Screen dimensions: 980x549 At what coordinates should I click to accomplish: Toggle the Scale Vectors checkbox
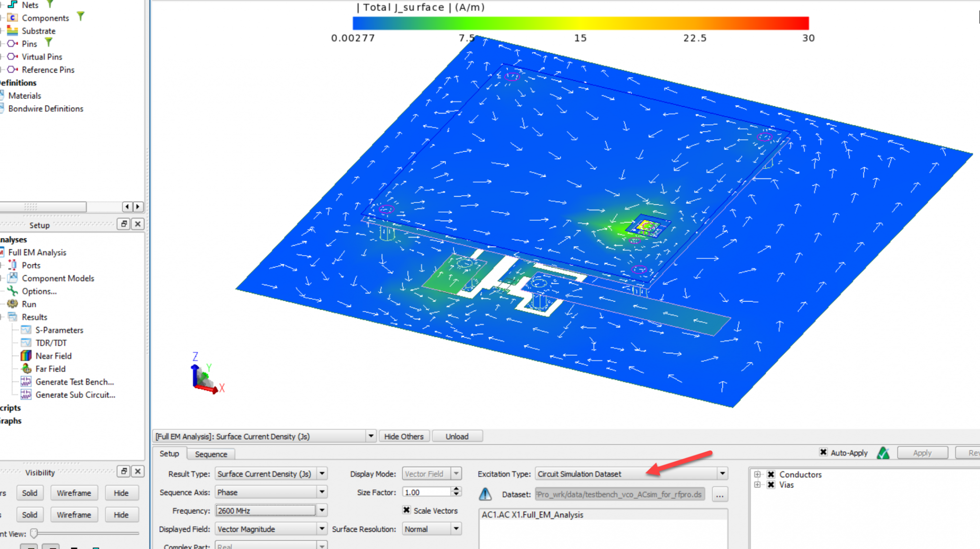click(406, 510)
